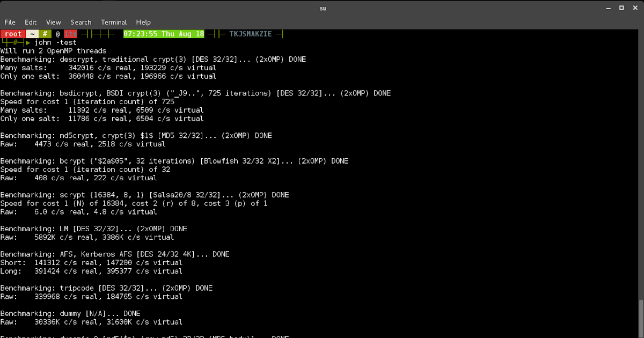Click the terminal vertical scrollbar thumb

pyautogui.click(x=641, y=318)
